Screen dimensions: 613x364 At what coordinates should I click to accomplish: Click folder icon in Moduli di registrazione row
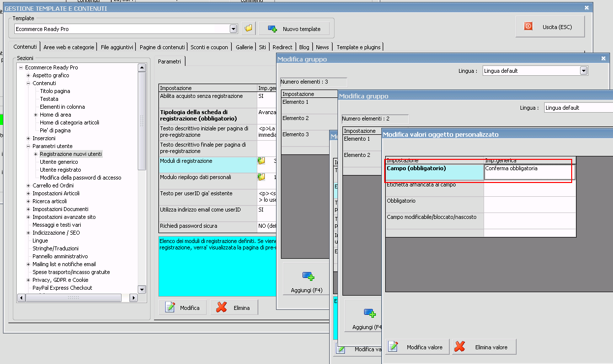(261, 161)
